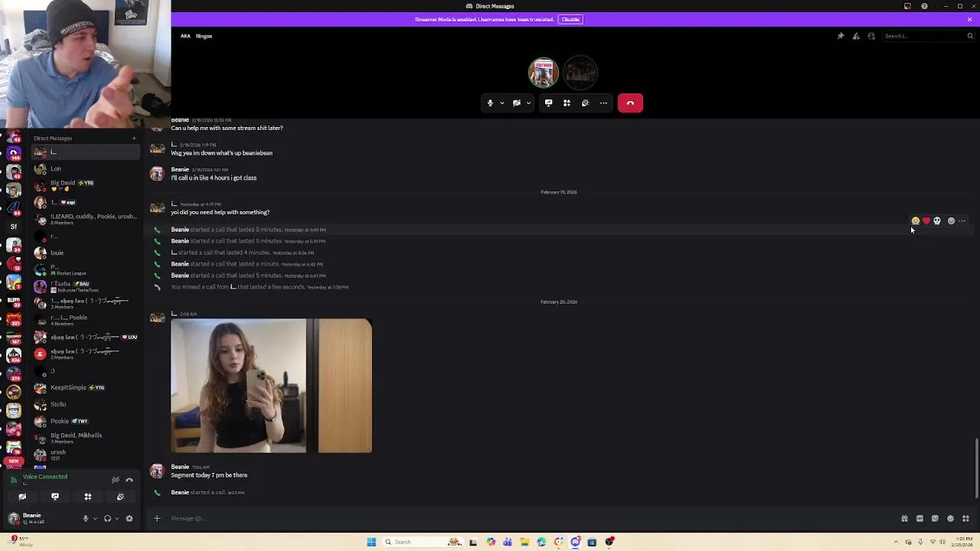Toggle noise suppression in voice panel
Screen dimensions: 980x551
coord(116,480)
